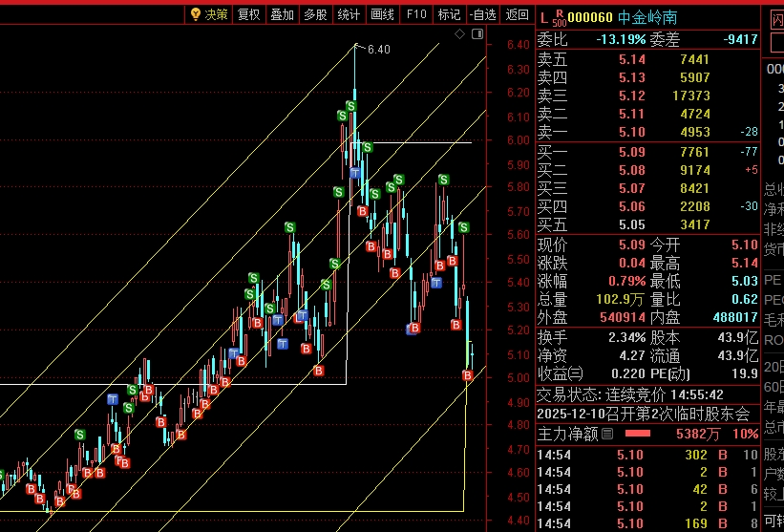Click the 买二 volume 9174

pos(695,170)
